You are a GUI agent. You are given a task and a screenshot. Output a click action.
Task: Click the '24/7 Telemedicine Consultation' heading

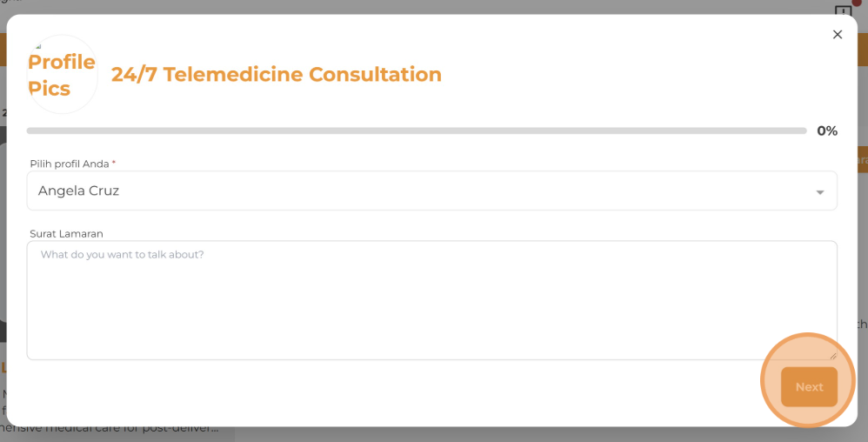(277, 75)
